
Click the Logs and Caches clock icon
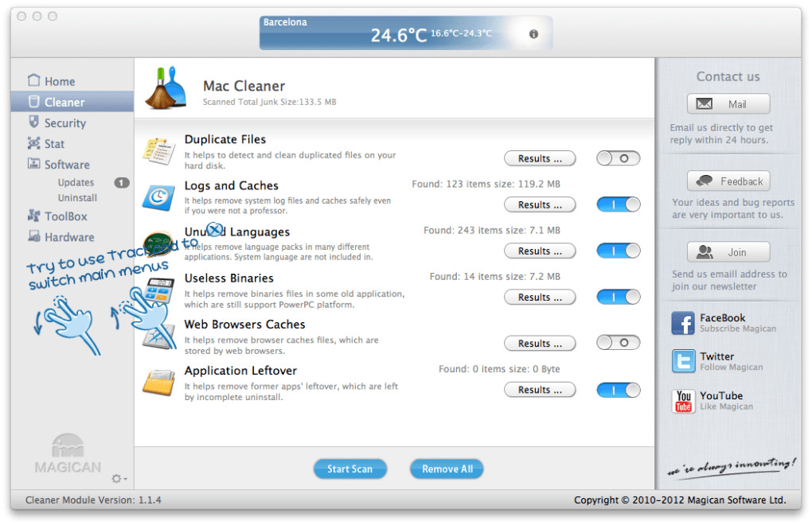click(x=158, y=197)
